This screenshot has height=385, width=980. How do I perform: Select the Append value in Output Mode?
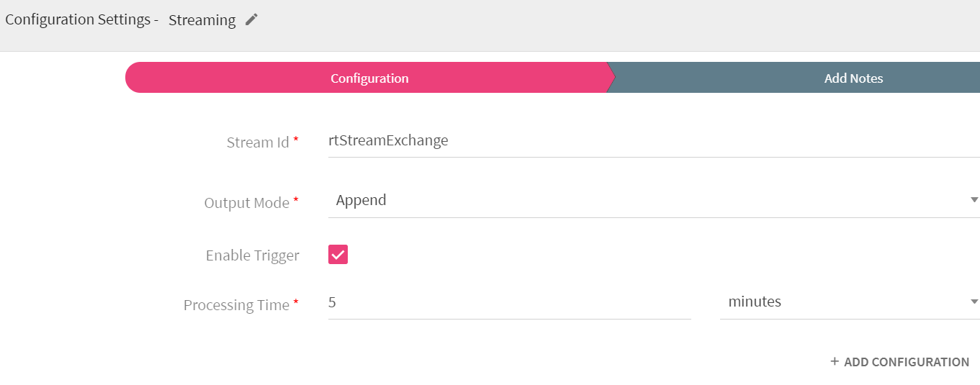pyautogui.click(x=361, y=200)
